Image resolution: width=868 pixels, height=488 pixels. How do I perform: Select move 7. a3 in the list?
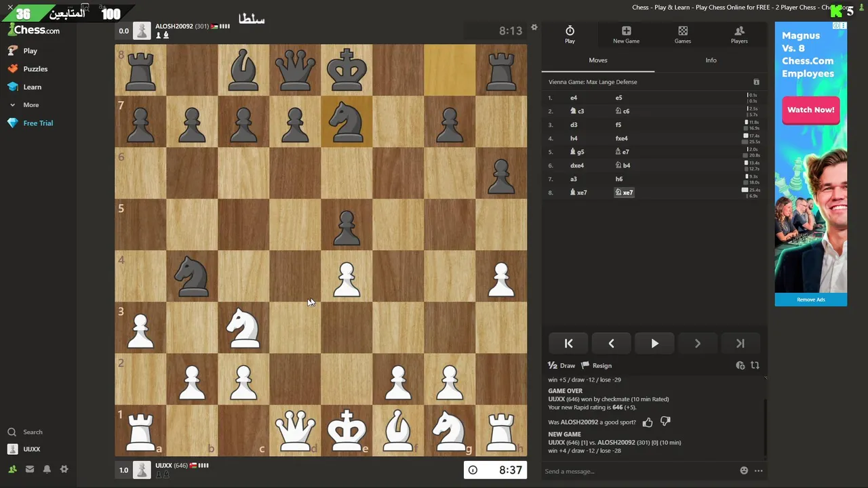[574, 179]
